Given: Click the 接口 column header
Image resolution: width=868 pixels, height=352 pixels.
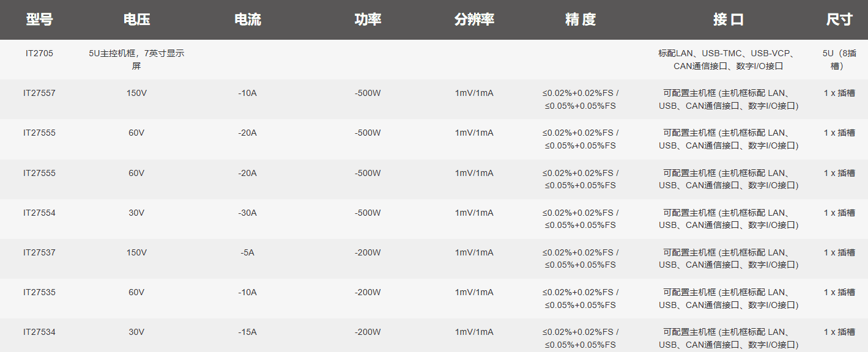Looking at the screenshot, I should pyautogui.click(x=728, y=20).
